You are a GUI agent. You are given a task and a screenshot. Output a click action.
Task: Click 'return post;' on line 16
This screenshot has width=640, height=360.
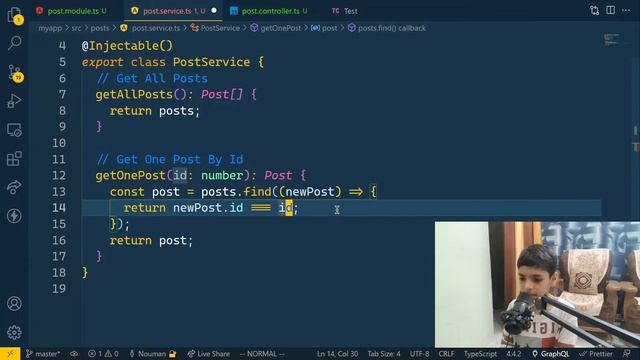(x=151, y=240)
